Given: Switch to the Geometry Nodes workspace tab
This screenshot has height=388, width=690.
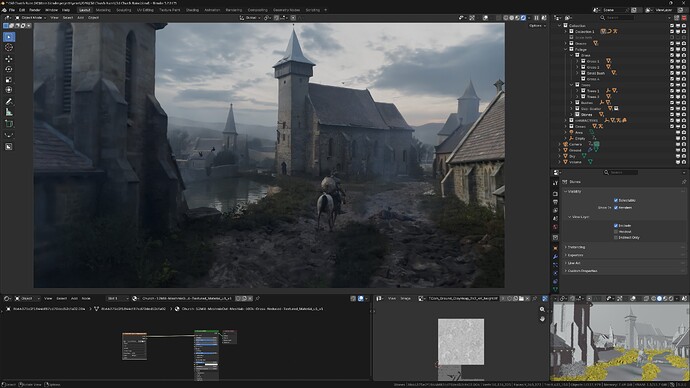Looking at the screenshot, I should (x=286, y=10).
